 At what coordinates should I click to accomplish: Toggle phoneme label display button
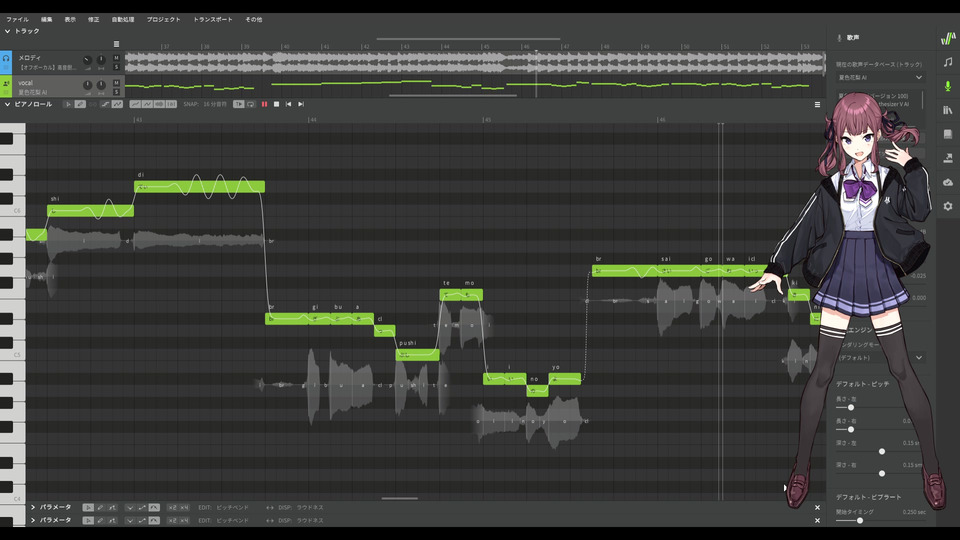pos(171,104)
